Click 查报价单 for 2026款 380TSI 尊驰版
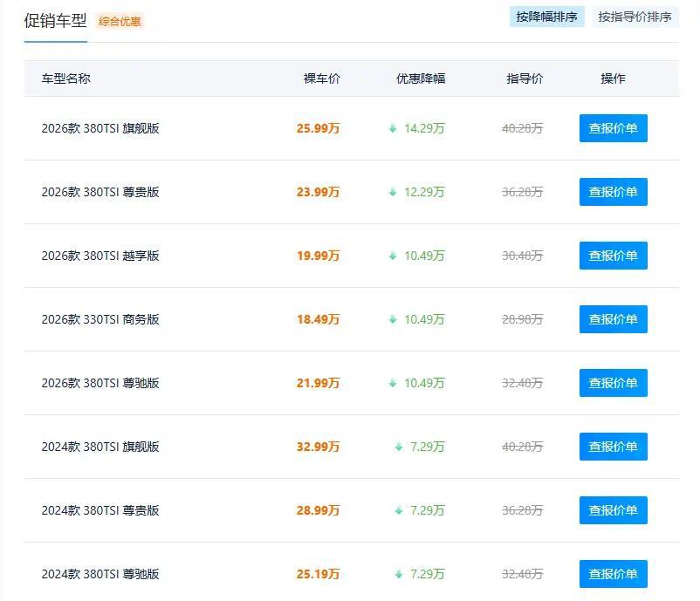Viewport: 700px width, 601px height. (x=613, y=383)
